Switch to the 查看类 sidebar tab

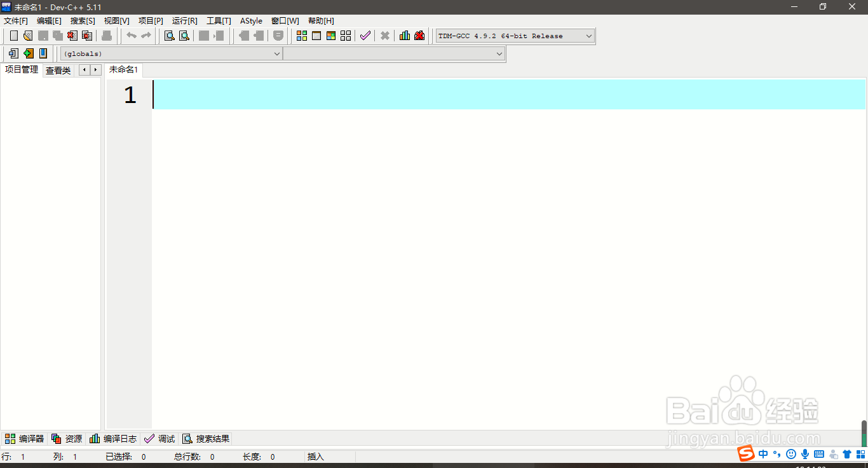58,71
